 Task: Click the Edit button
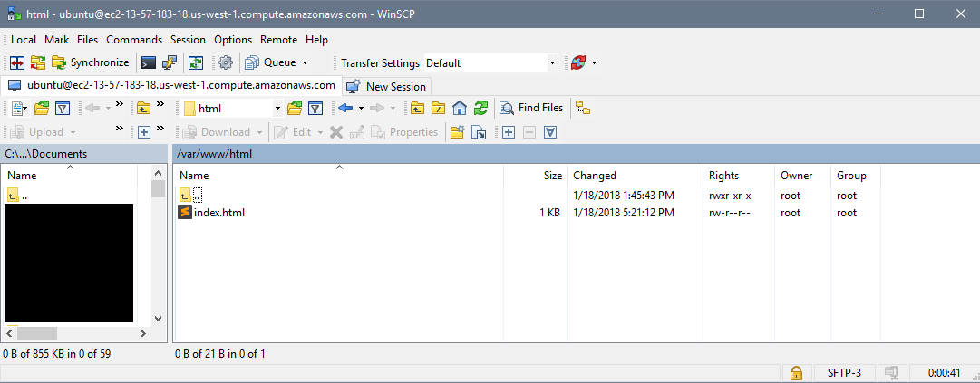(x=294, y=132)
